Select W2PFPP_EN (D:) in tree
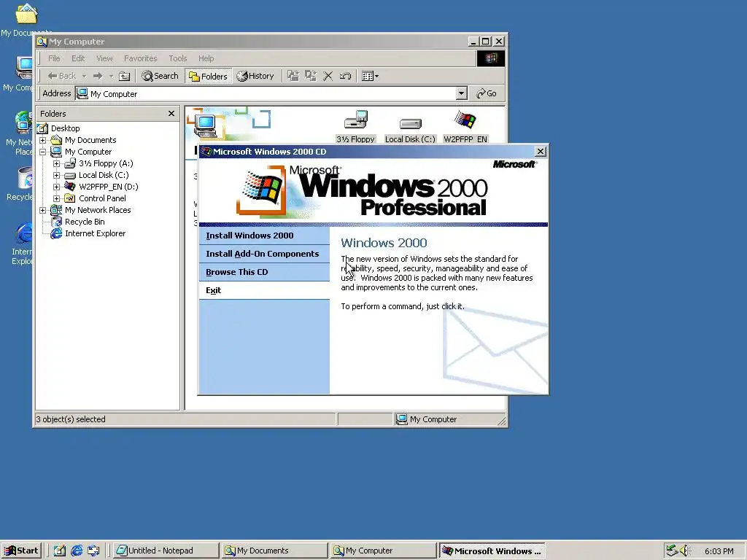Viewport: 747px width, 560px height. [x=109, y=187]
